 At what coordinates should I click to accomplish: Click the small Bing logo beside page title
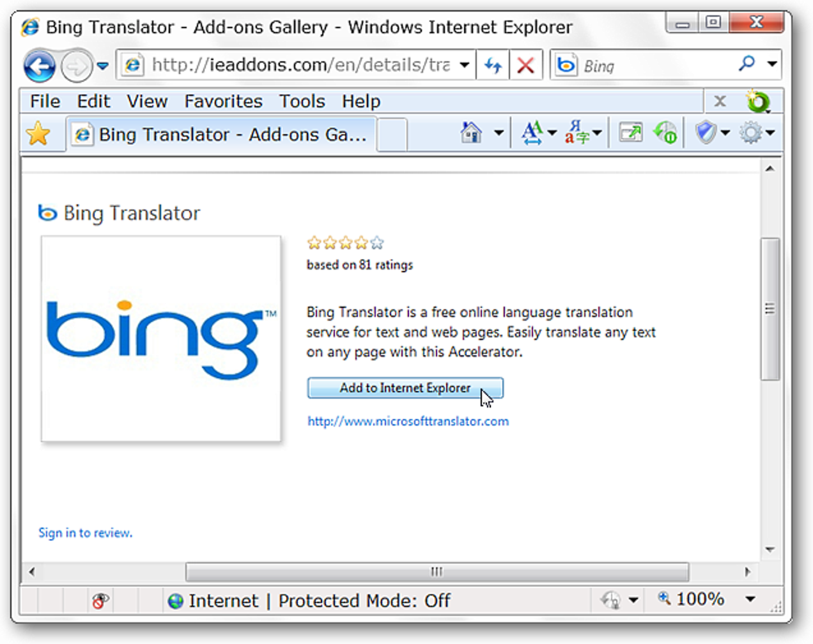point(47,213)
